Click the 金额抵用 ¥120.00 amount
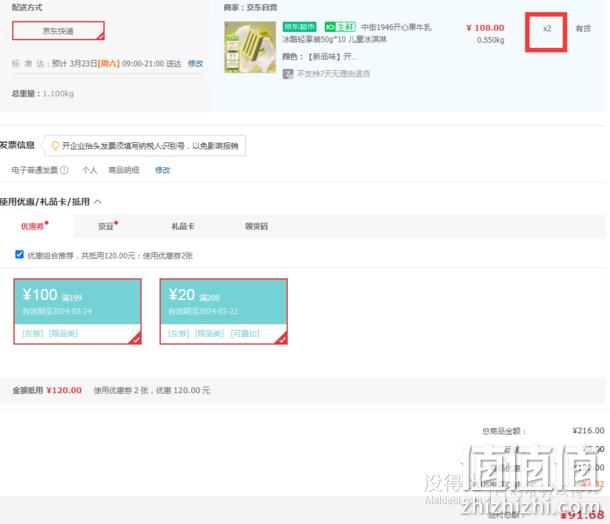This screenshot has height=524, width=610. tap(64, 390)
